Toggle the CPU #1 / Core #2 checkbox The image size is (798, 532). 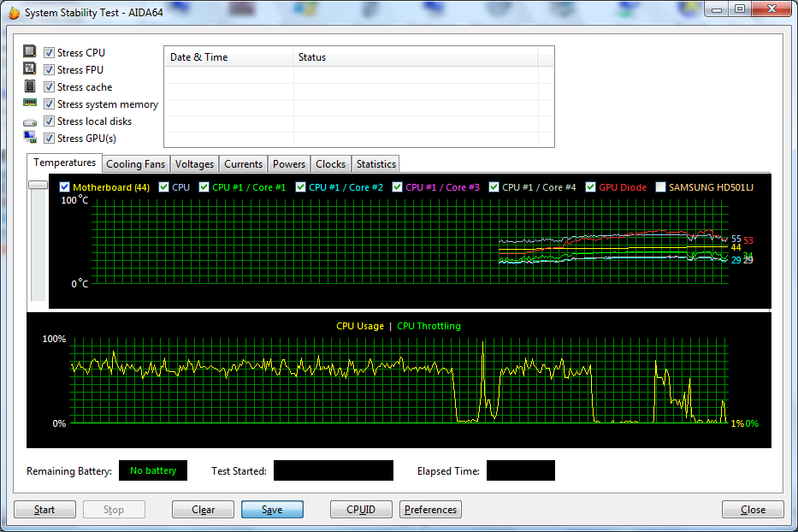301,186
